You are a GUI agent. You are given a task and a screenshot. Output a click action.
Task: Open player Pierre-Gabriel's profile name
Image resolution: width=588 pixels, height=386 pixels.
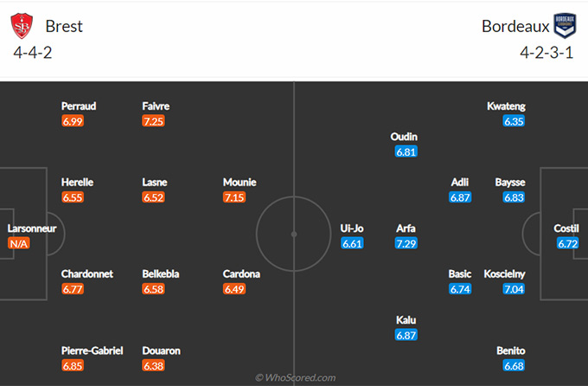[93, 351]
